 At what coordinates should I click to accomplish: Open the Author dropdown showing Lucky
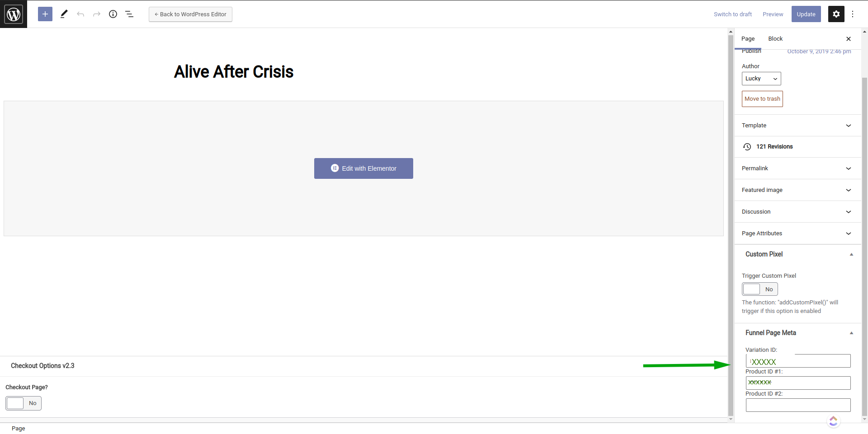click(761, 79)
